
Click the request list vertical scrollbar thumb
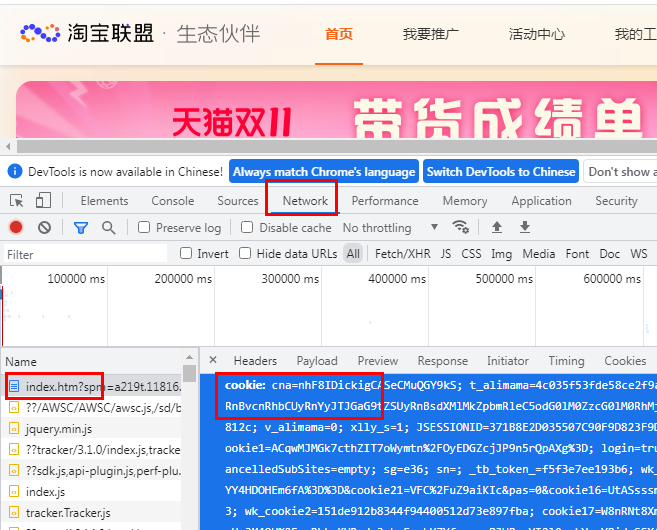(189, 373)
